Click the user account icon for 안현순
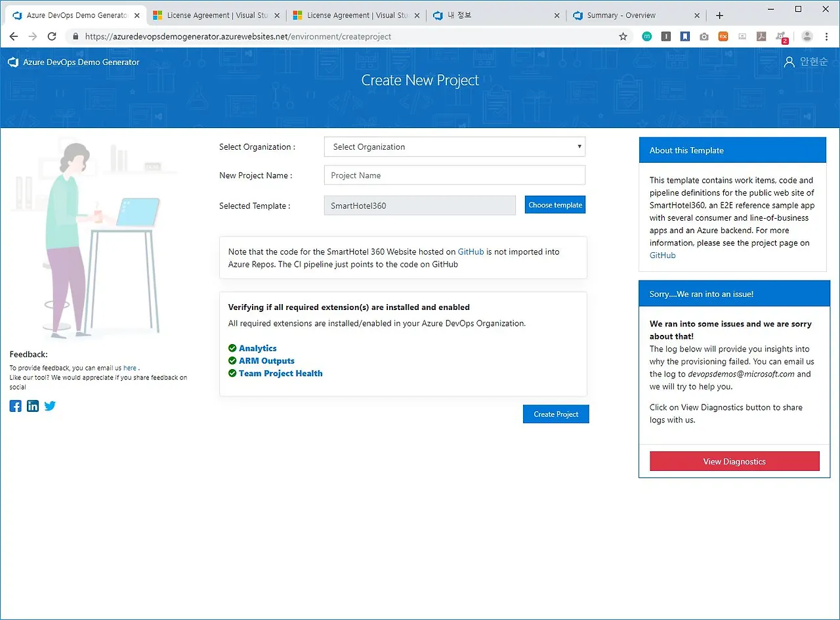 (789, 62)
